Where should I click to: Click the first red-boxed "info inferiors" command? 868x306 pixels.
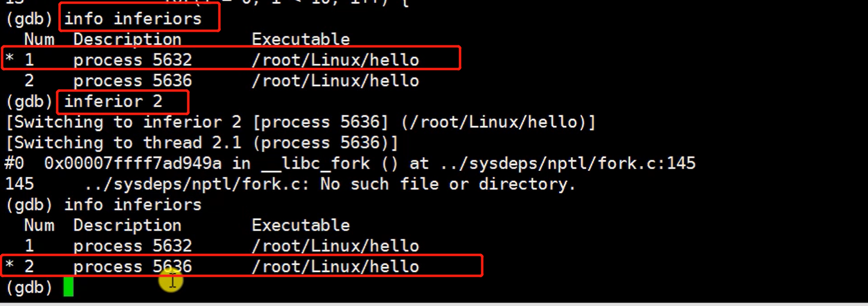[133, 19]
